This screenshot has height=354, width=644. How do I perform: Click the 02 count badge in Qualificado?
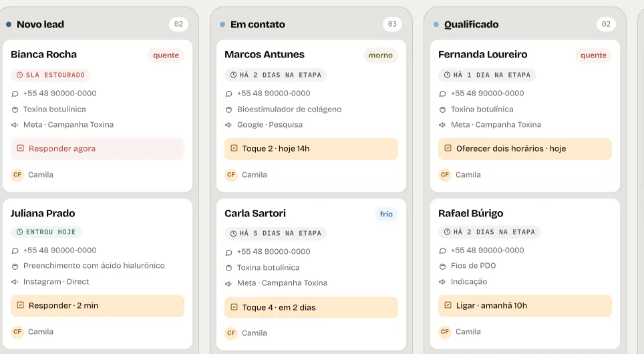point(606,24)
